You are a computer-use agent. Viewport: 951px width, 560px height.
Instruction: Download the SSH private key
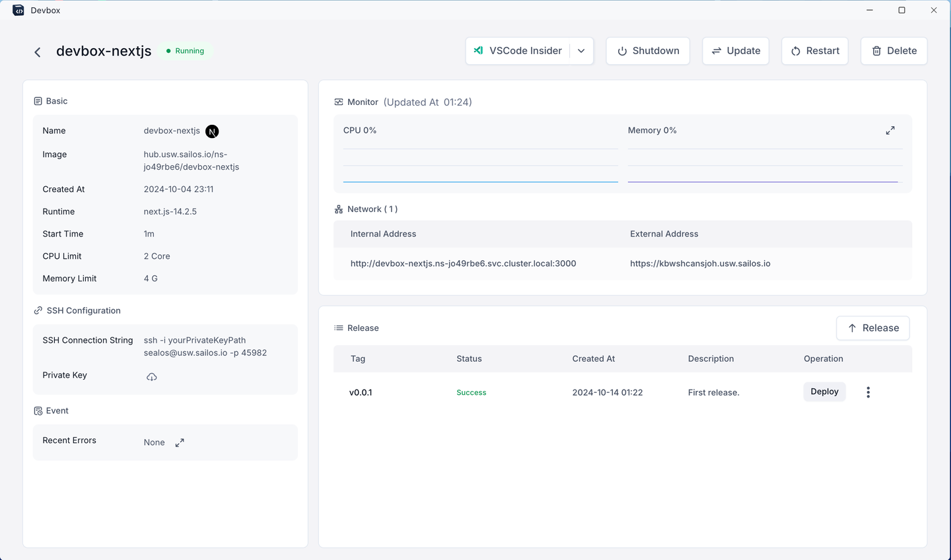click(x=151, y=376)
